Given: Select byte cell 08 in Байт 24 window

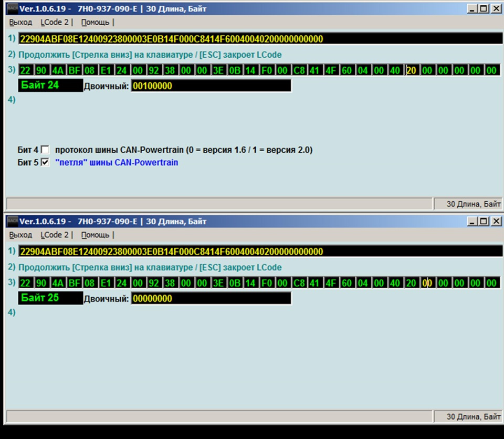Looking at the screenshot, I should coord(90,70).
